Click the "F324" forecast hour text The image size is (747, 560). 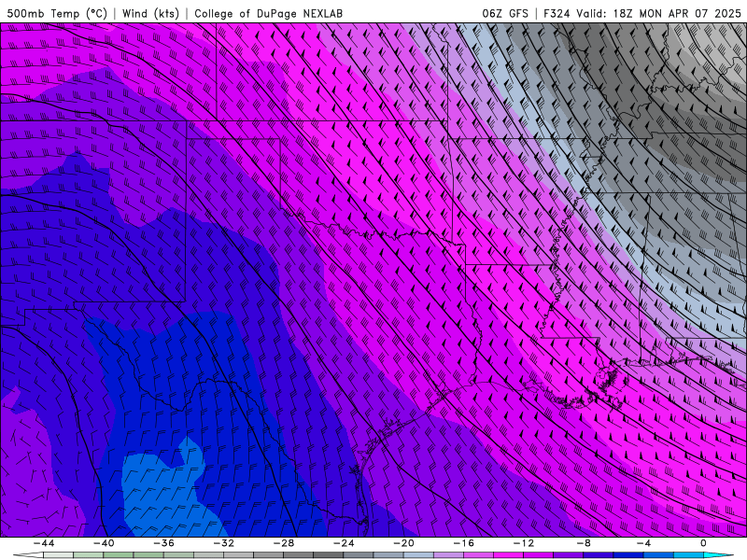click(557, 13)
